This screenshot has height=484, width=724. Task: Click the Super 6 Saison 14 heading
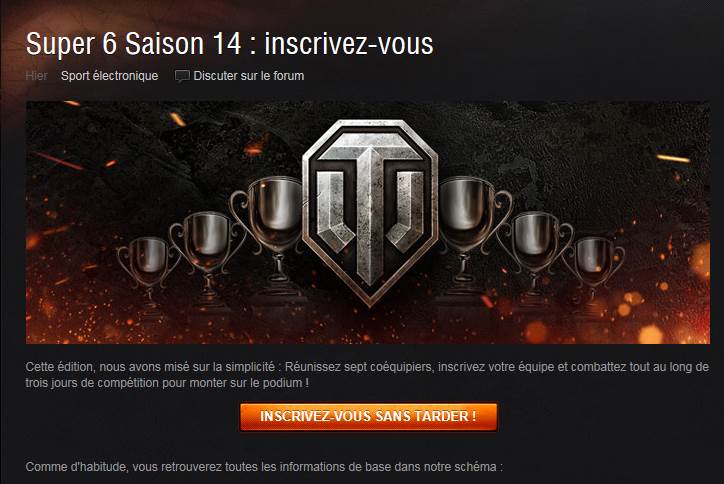133,44
